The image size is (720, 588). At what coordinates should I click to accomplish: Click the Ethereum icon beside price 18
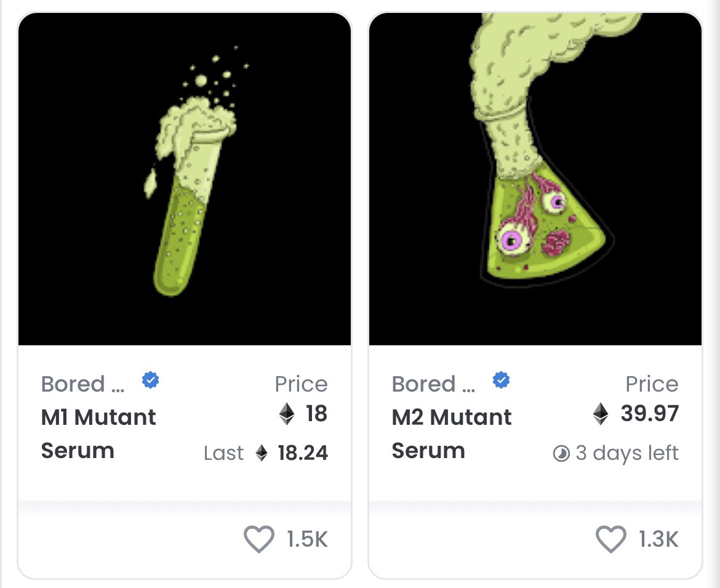coord(287,413)
